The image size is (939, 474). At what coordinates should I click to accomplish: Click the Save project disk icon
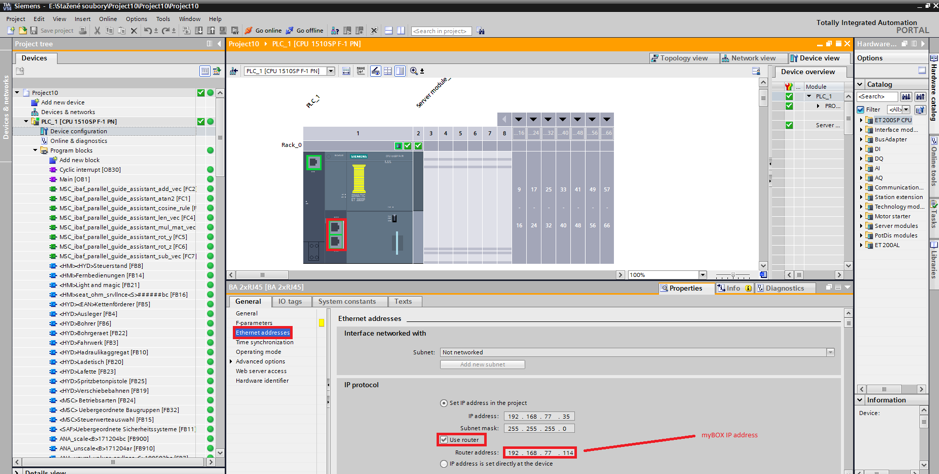pyautogui.click(x=34, y=30)
